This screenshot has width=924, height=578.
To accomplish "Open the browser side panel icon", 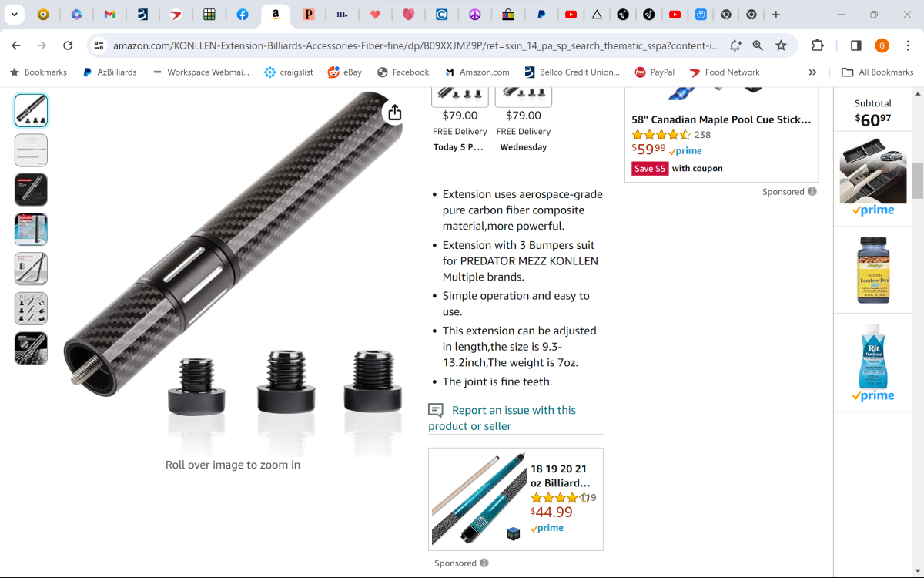I will click(x=855, y=45).
